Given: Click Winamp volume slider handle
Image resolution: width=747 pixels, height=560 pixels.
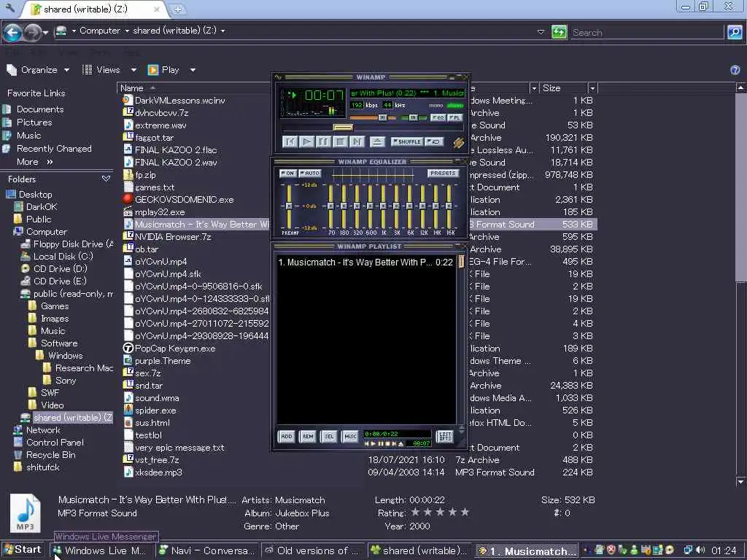Looking at the screenshot, I should point(382,117).
